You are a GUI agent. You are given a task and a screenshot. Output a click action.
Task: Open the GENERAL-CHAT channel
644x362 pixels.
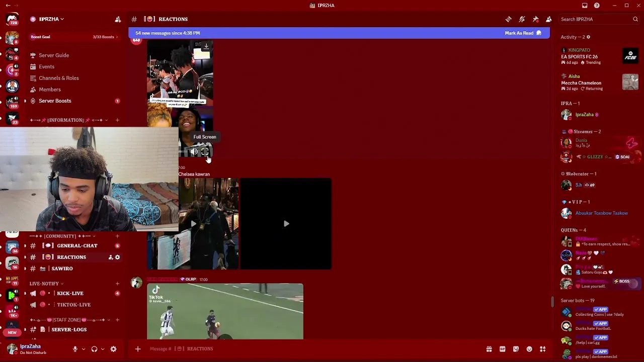click(74, 246)
